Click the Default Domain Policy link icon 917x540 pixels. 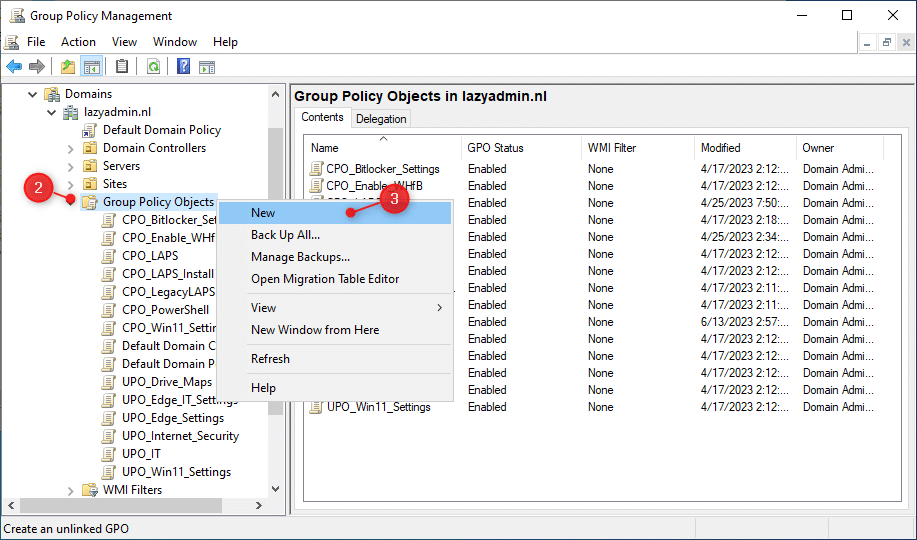click(x=89, y=130)
